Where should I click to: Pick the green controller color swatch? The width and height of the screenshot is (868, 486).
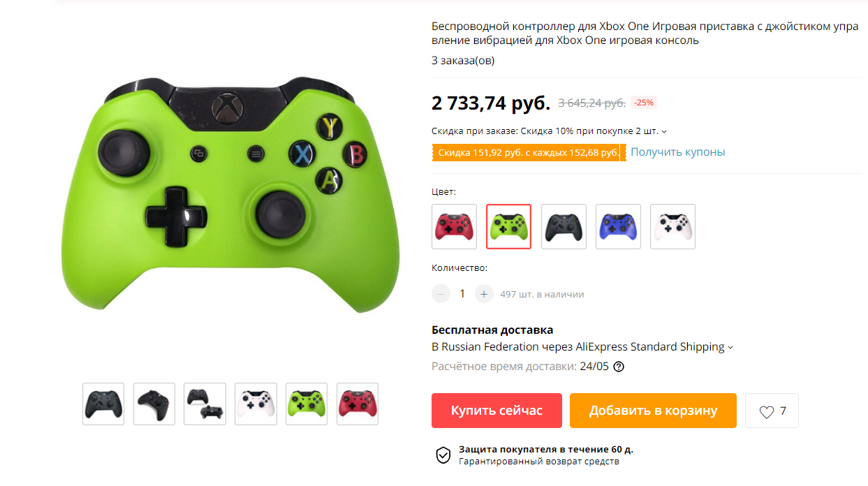click(508, 226)
